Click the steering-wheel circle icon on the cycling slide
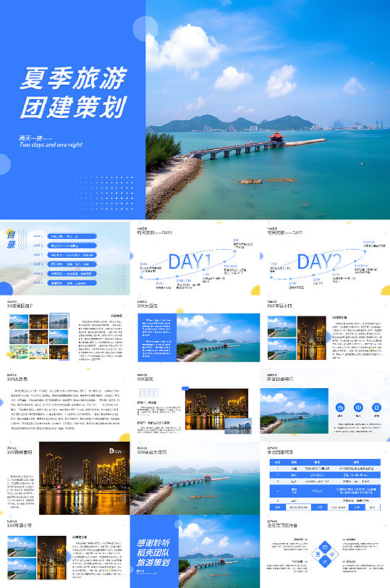This screenshot has height=588, width=390. [x=358, y=407]
